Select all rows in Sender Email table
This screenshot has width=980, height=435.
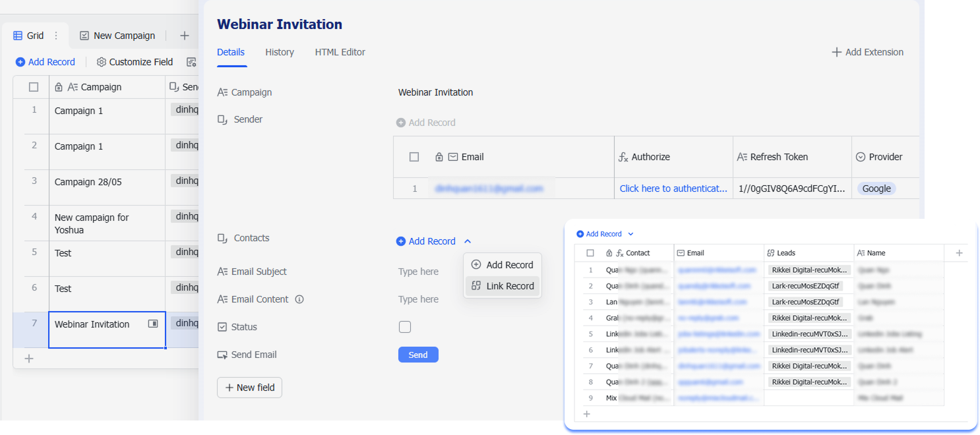point(414,157)
